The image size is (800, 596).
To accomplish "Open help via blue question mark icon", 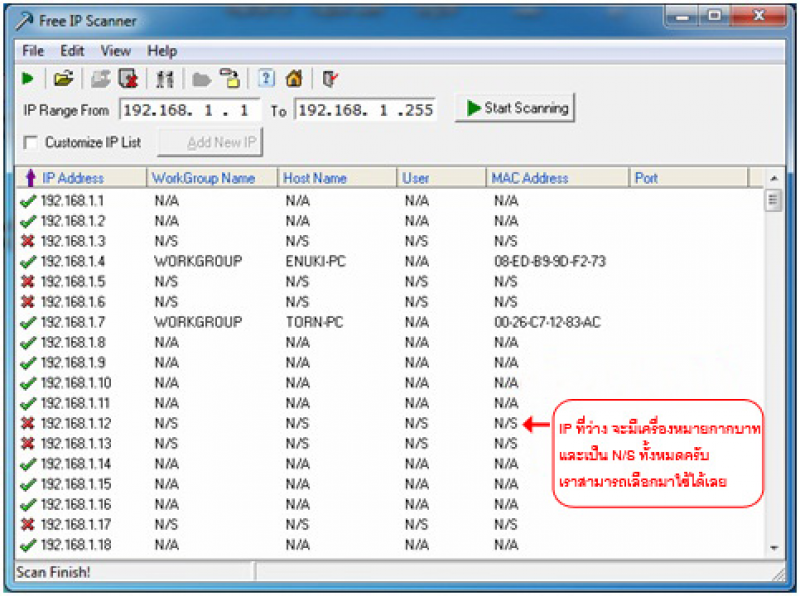I will [266, 79].
